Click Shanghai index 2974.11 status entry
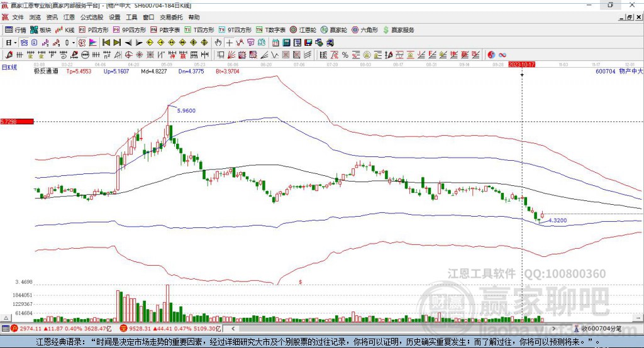 coord(62,329)
